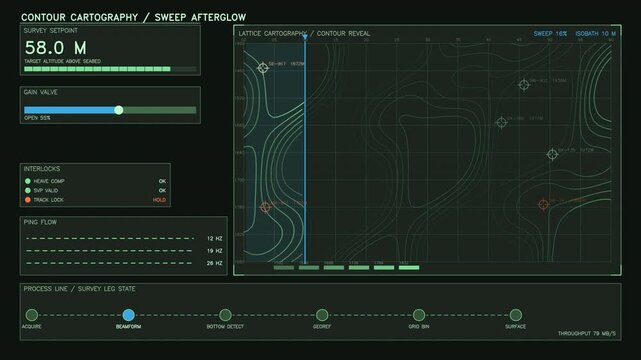The width and height of the screenshot is (641, 360).
Task: Click TARGET ALTITUDE ABOVE SEABED caption
Action: click(63, 61)
